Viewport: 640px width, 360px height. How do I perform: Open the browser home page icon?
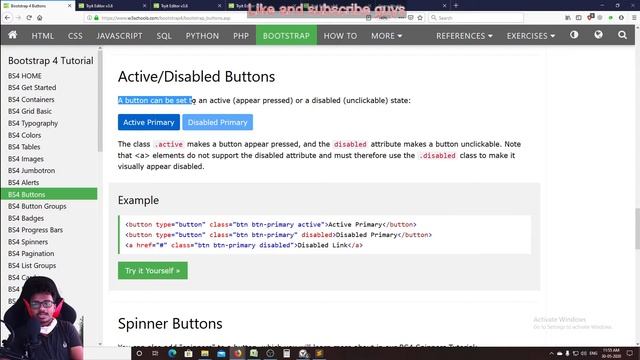(40, 18)
